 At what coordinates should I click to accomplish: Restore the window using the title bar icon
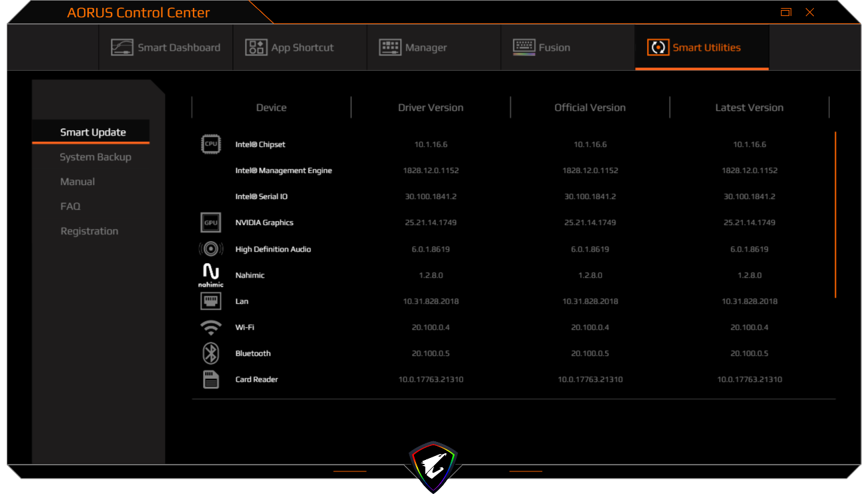pyautogui.click(x=786, y=12)
